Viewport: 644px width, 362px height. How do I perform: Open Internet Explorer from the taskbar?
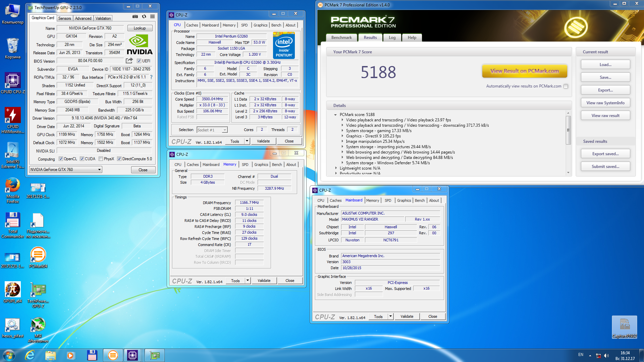point(30,355)
